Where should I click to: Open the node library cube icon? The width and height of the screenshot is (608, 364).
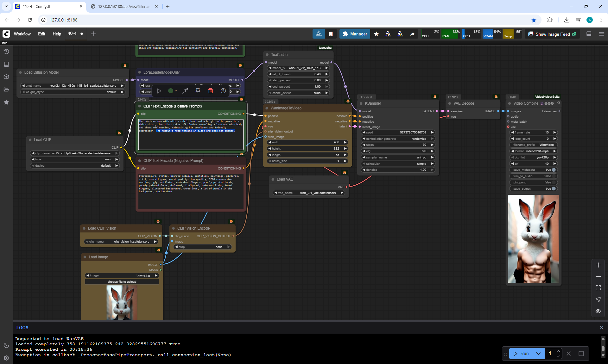[x=6, y=77]
